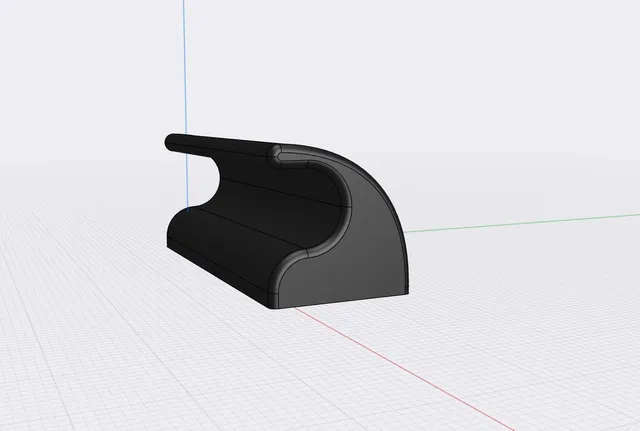Select the red axis line on grid
This screenshot has height=431, width=640.
coord(404,369)
